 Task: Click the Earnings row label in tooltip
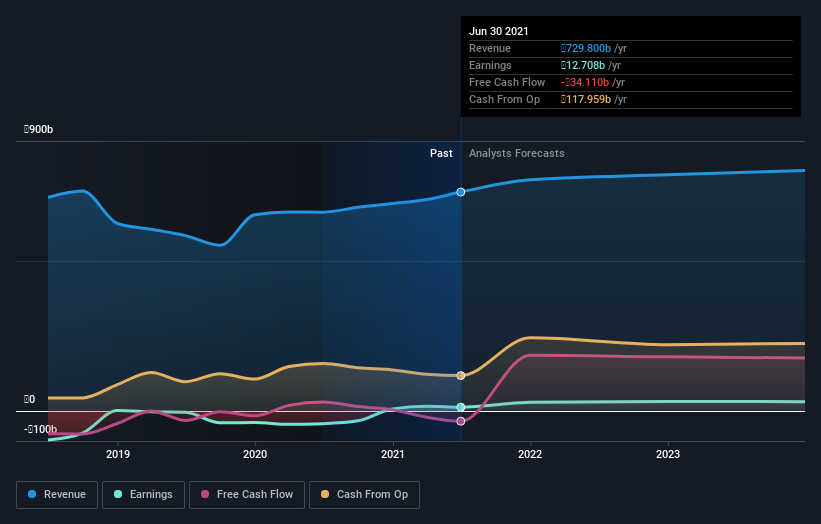(x=490, y=65)
